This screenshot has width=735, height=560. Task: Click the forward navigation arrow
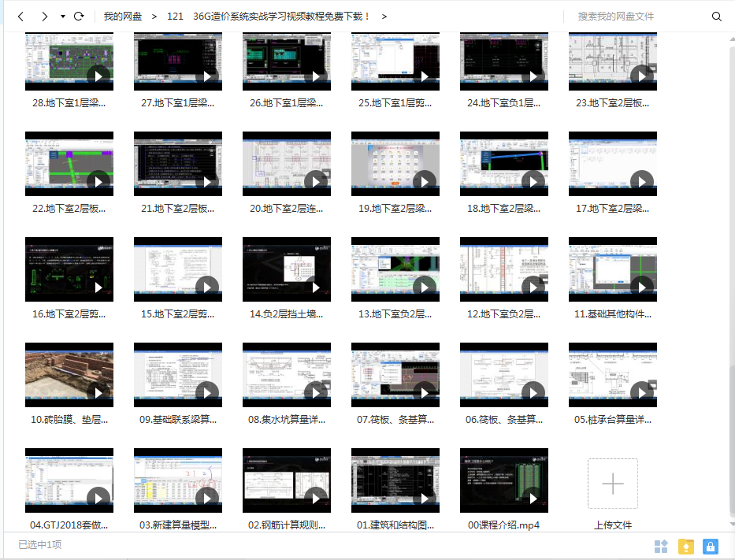point(44,17)
